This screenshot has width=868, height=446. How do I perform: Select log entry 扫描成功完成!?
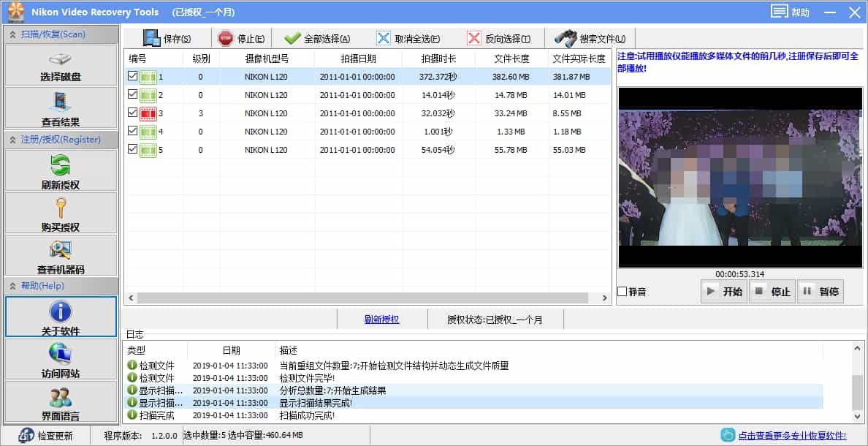pos(307,415)
